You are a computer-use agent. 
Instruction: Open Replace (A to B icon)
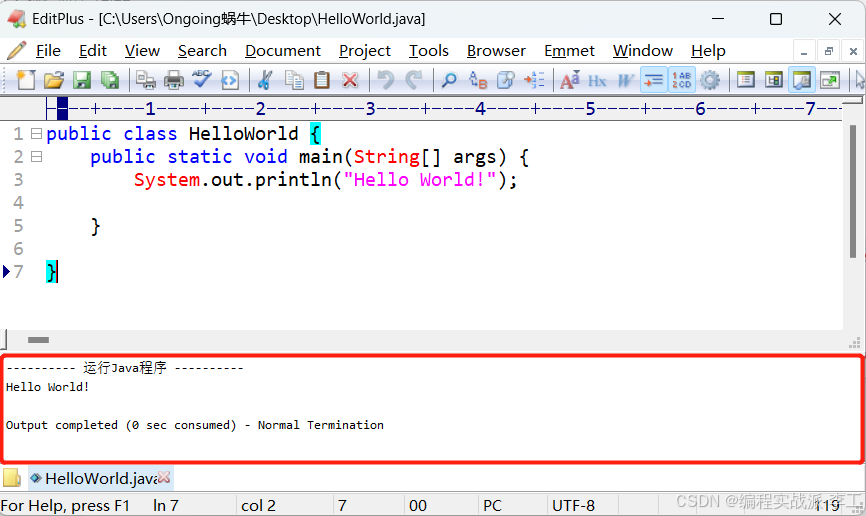(478, 80)
